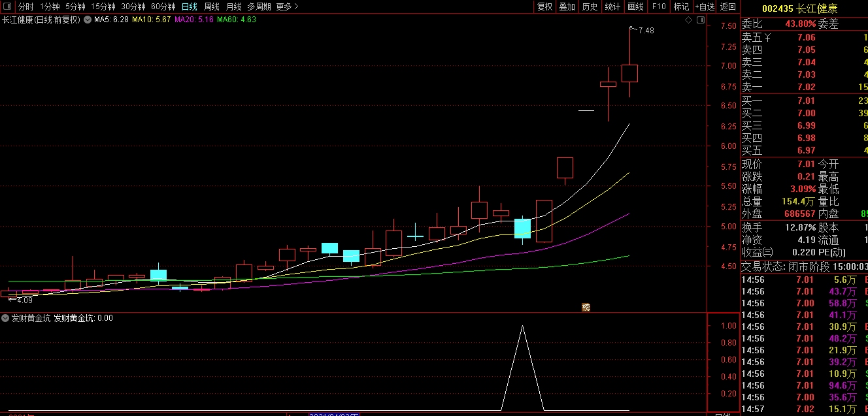Select the 周线 weekly chart tab
Screen dimensions: 868x416
point(212,7)
